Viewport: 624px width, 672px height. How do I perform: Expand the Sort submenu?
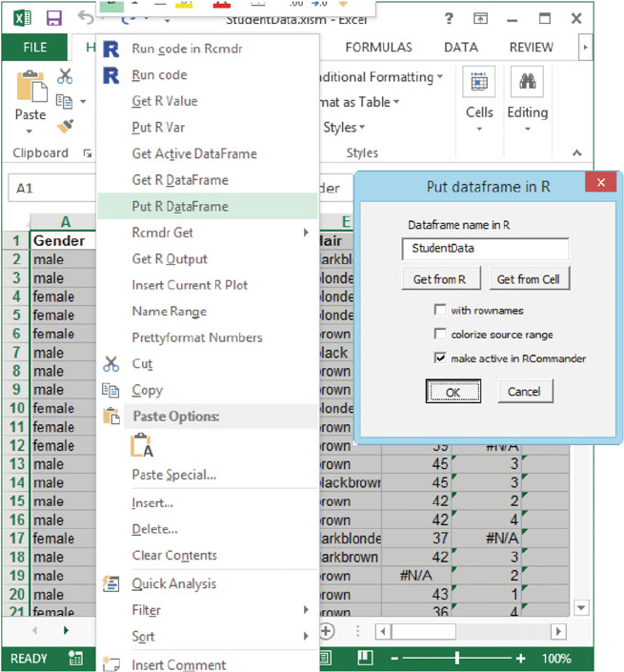pyautogui.click(x=306, y=637)
